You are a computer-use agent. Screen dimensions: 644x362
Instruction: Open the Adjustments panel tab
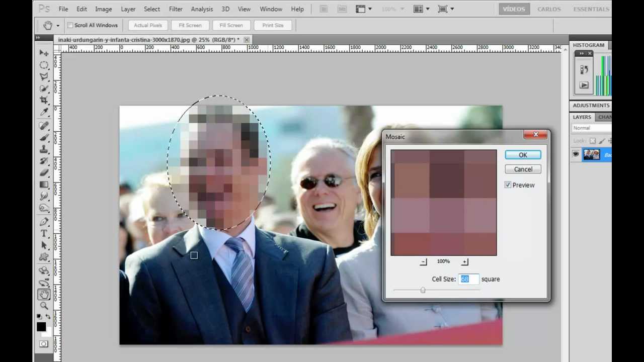tap(591, 105)
